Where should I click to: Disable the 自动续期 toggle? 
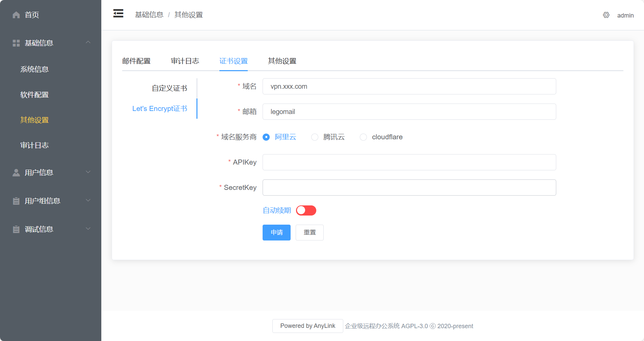click(306, 210)
